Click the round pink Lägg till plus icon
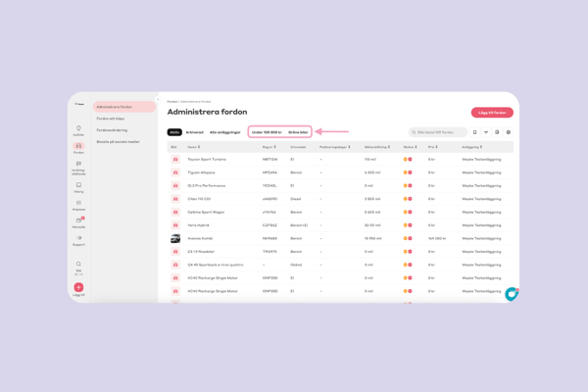The width and height of the screenshot is (588, 392). pyautogui.click(x=78, y=288)
